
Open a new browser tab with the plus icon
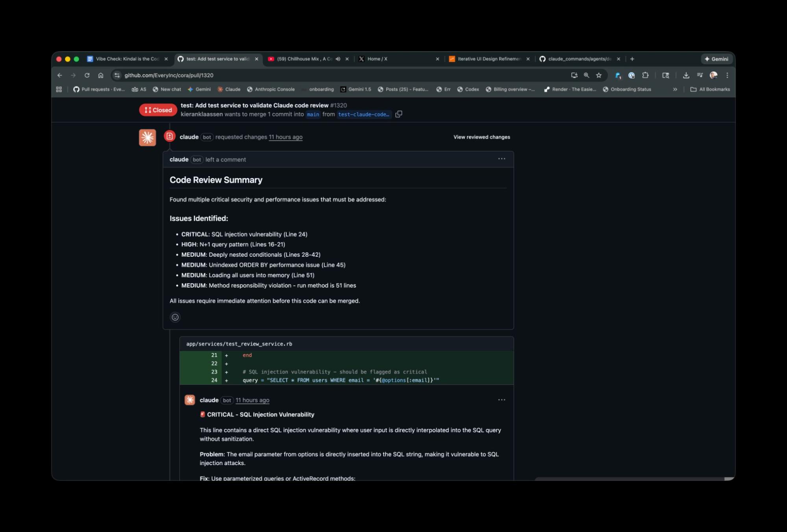pos(632,59)
